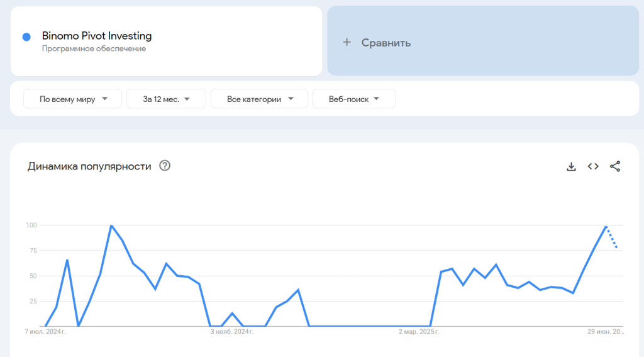Image resolution: width=644 pixels, height=357 pixels.
Task: Click the 7 июл. 2024 axis label
Action: pos(45,331)
